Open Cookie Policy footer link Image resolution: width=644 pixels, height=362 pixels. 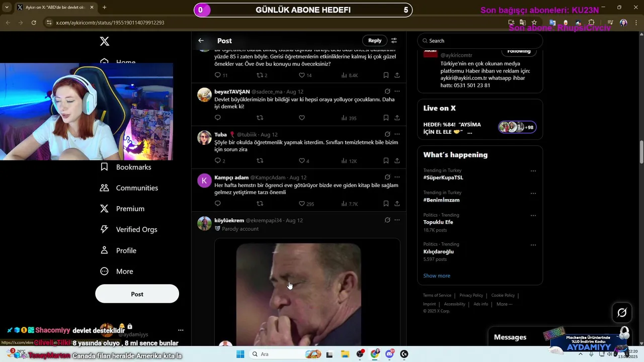pyautogui.click(x=503, y=296)
